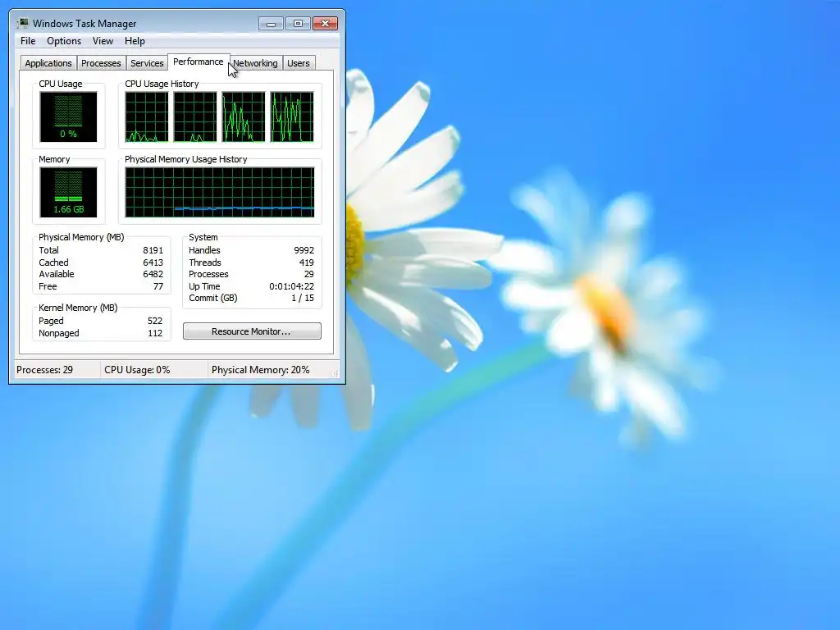Click the third CPU usage history graph
Viewport: 840px width, 630px height.
(x=243, y=116)
